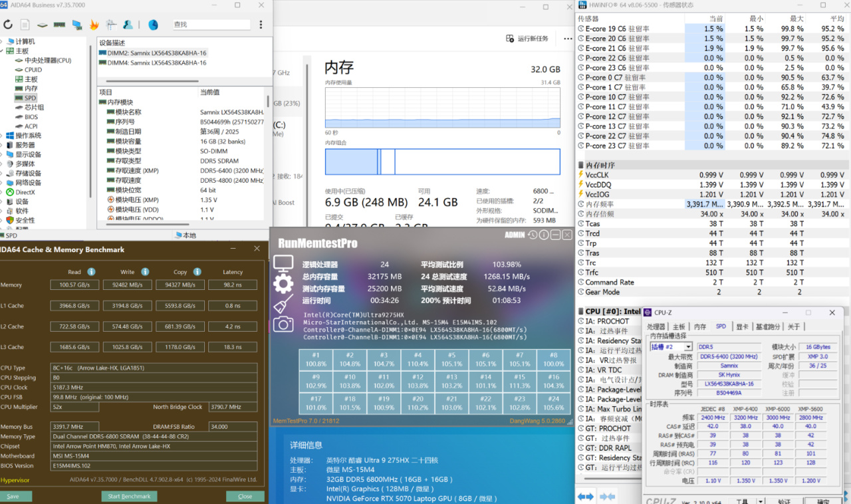Click the RunMemtestPro camera screenshot icon

point(283,324)
